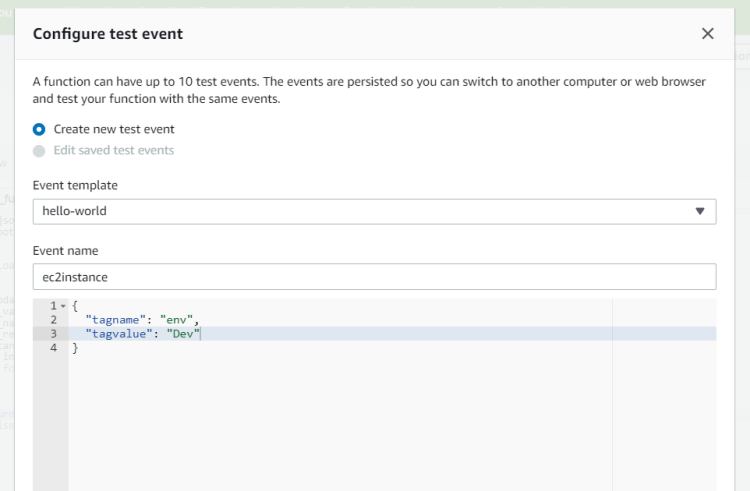This screenshot has width=750, height=491.
Task: Click the Event template label
Action: (75, 185)
